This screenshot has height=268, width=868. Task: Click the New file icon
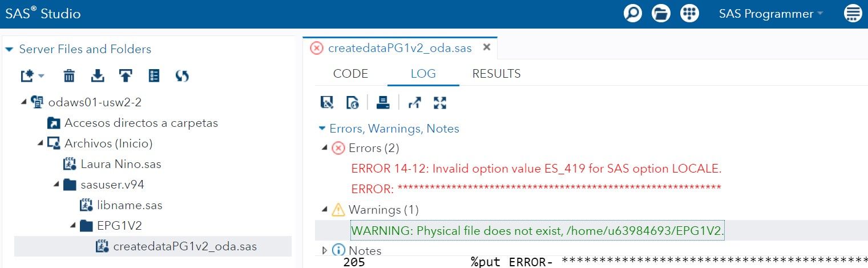coord(27,75)
